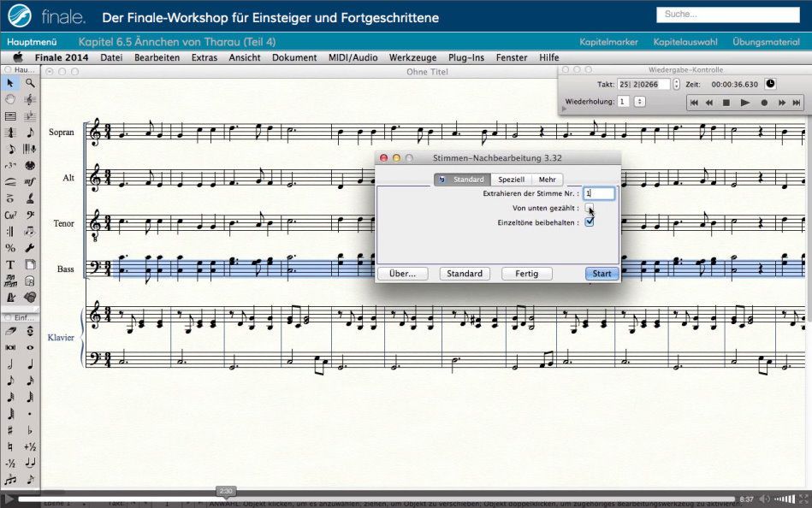This screenshot has width=812, height=508.
Task: Click the Start button in dialog
Action: coord(602,274)
